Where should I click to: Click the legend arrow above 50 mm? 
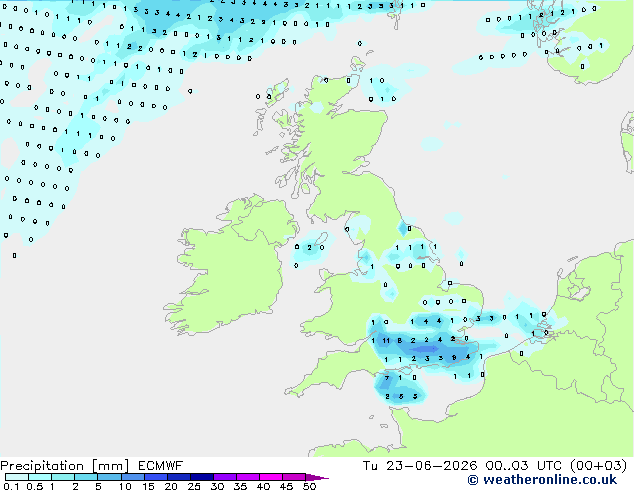[x=317, y=477]
